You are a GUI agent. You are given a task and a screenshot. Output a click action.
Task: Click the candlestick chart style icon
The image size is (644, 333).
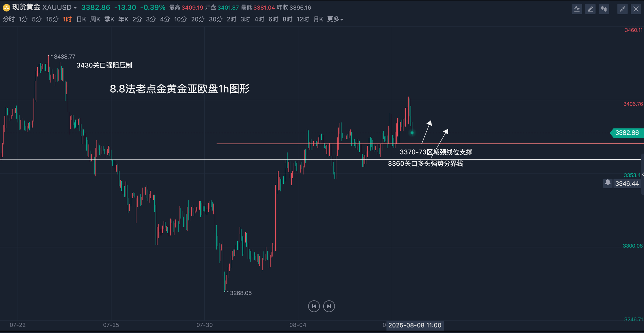coord(604,9)
